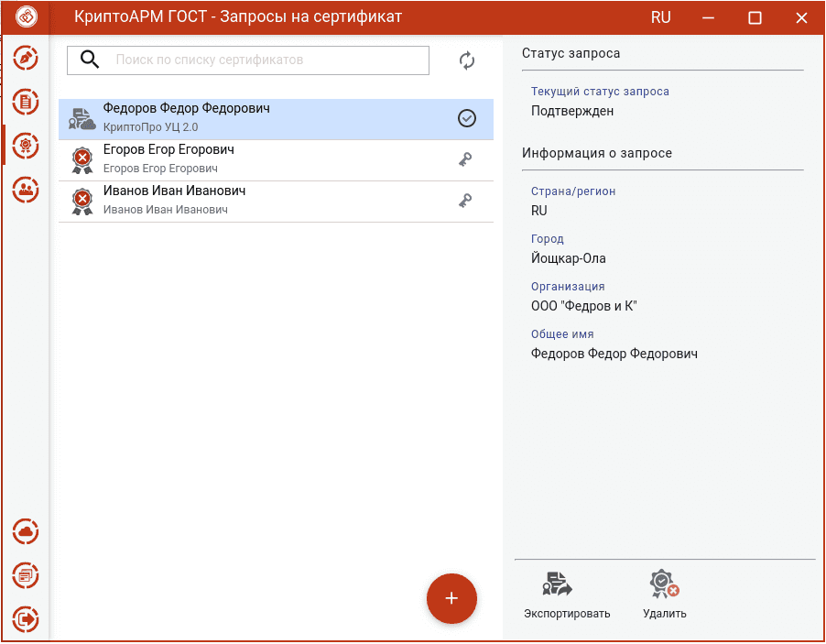This screenshot has width=826, height=644.
Task: Switch interface language via RU
Action: [x=660, y=17]
